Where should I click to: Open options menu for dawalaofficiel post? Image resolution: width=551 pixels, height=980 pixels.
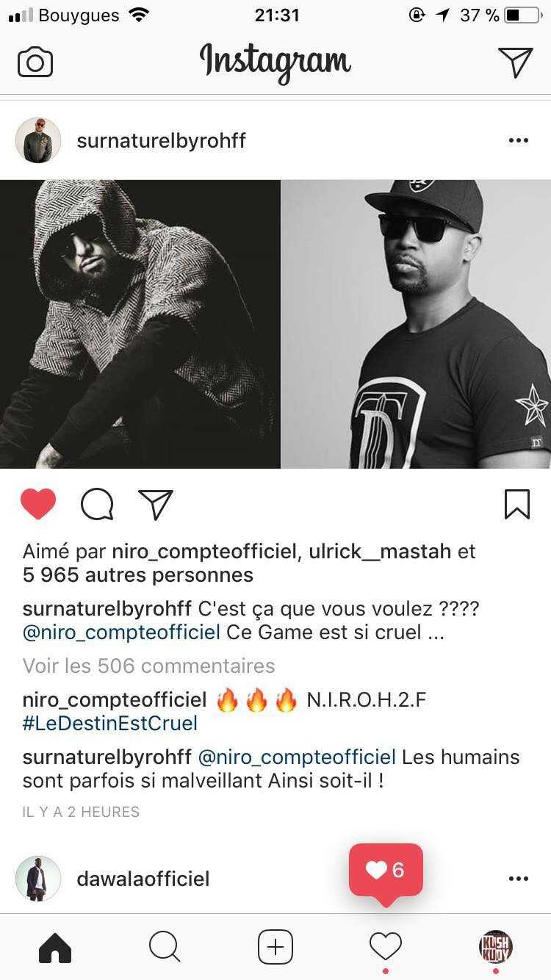pyautogui.click(x=519, y=879)
